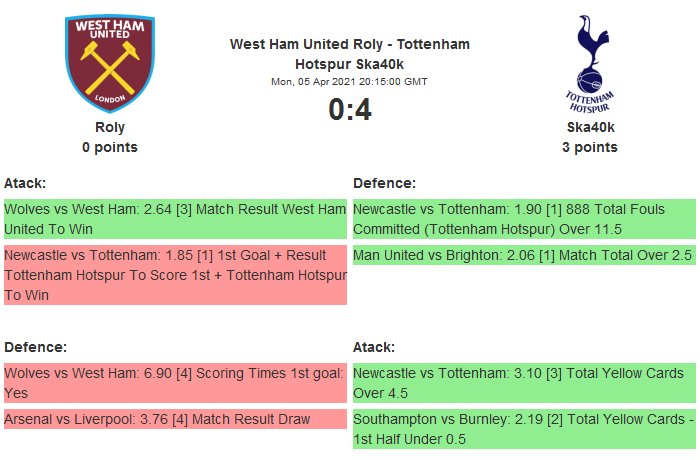700x460 pixels.
Task: Click the match date Mon, 05 Apr 2021
Action: pos(349,82)
